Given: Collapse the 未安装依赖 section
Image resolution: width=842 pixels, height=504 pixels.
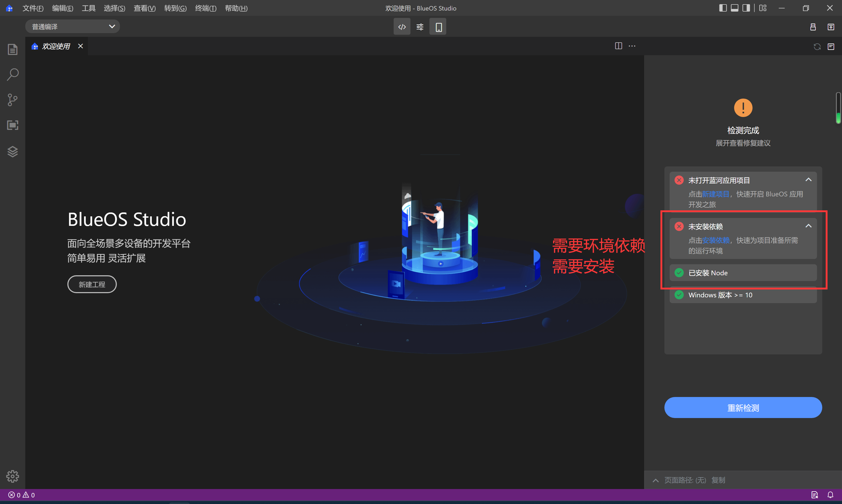Looking at the screenshot, I should tap(809, 226).
